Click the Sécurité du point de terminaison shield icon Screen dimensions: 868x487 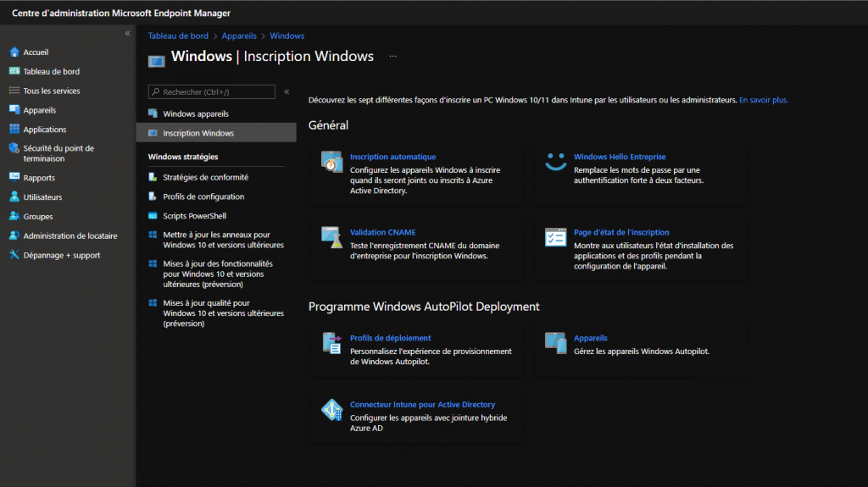click(x=14, y=148)
